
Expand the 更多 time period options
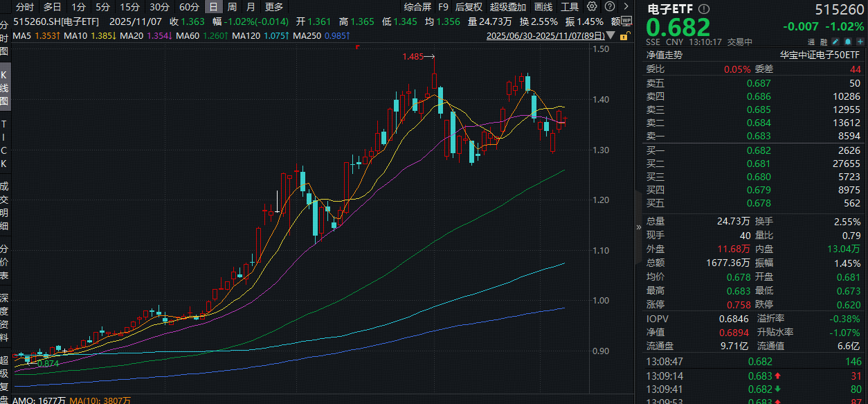tap(274, 7)
